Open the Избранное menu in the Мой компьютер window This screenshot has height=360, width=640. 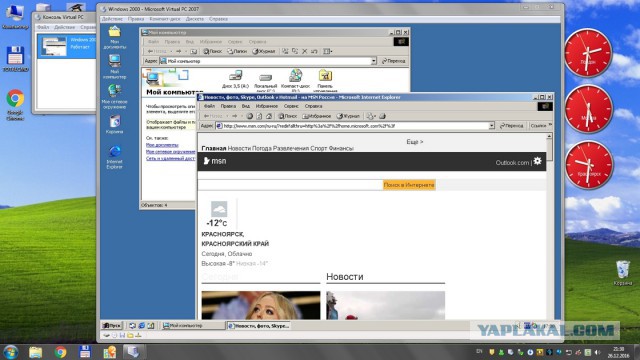click(211, 42)
